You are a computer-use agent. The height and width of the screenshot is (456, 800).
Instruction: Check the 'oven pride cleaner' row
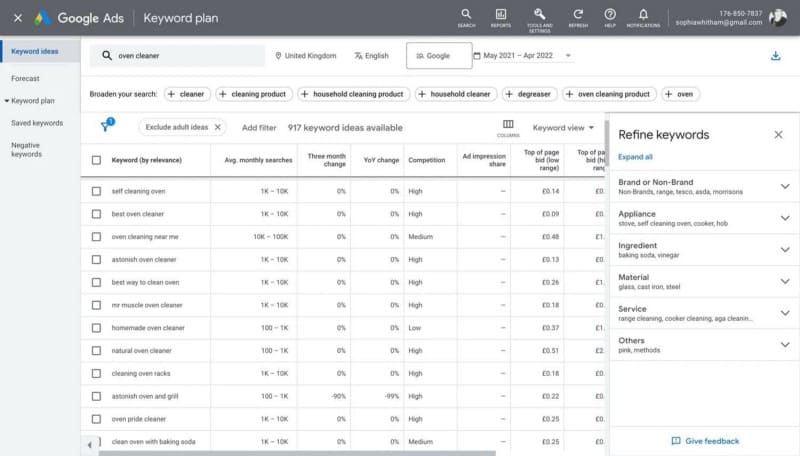tap(96, 419)
